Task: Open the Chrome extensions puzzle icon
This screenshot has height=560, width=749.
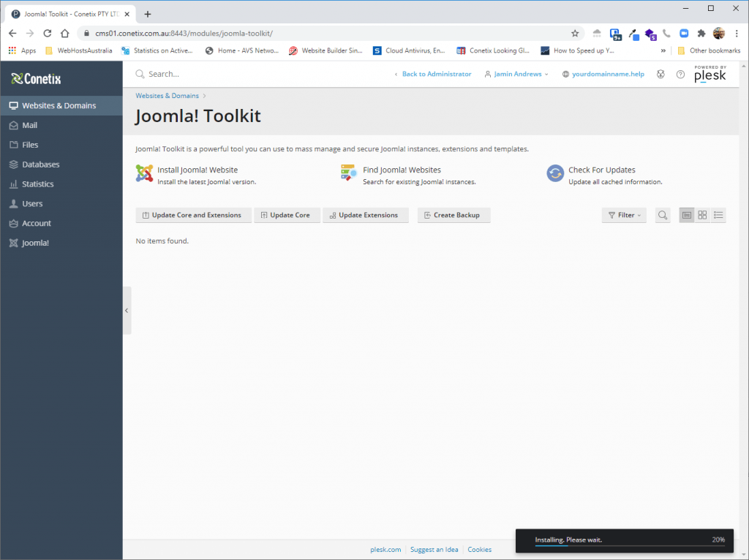Action: tap(701, 34)
